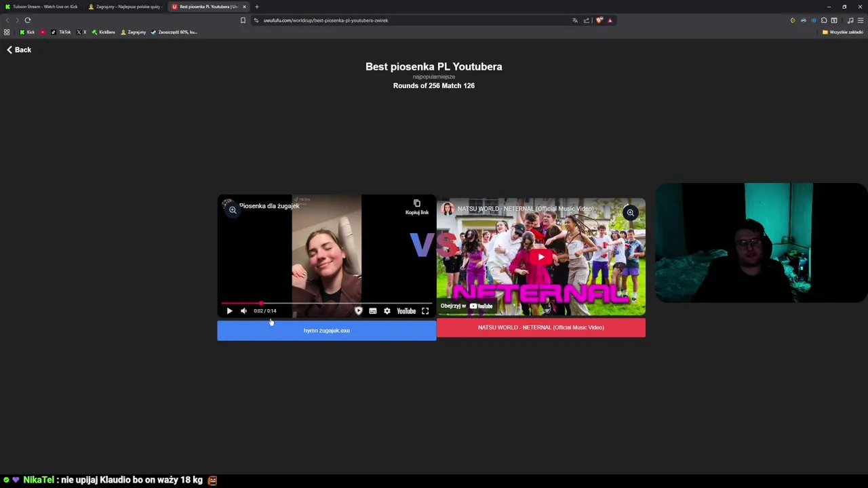Toggle subtitles on the left video
This screenshot has width=868, height=488.
(x=373, y=311)
